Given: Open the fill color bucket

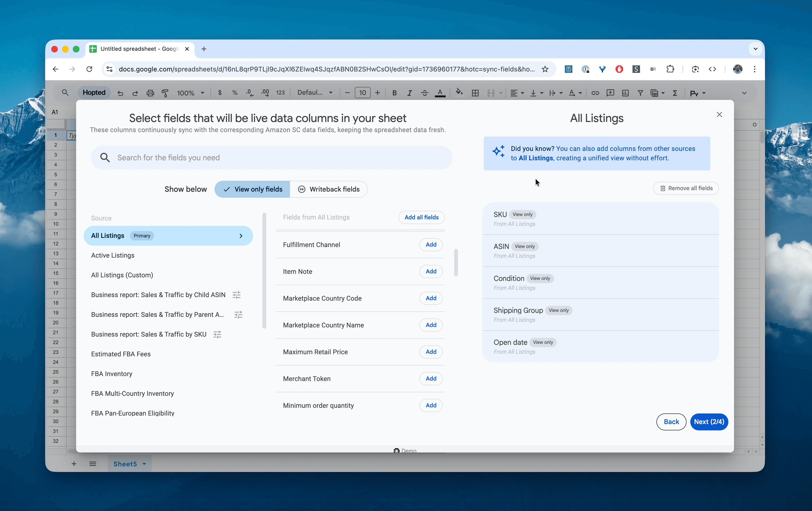Looking at the screenshot, I should click(x=459, y=92).
